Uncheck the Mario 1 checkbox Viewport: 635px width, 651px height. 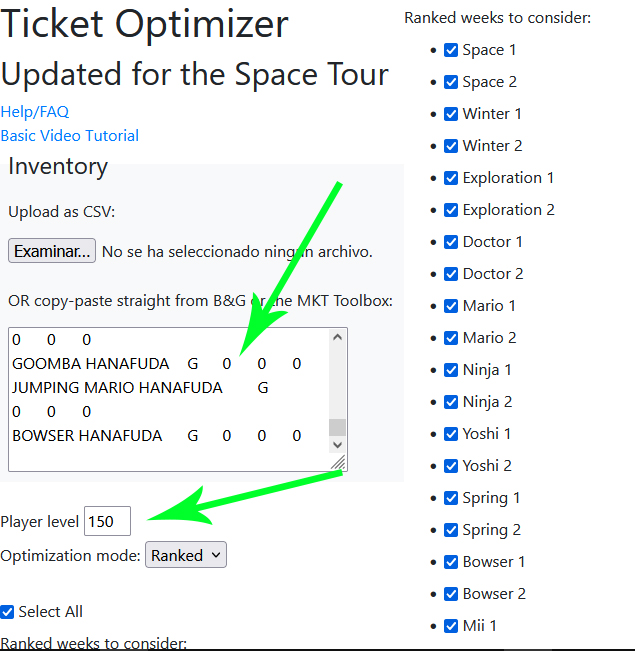(451, 306)
